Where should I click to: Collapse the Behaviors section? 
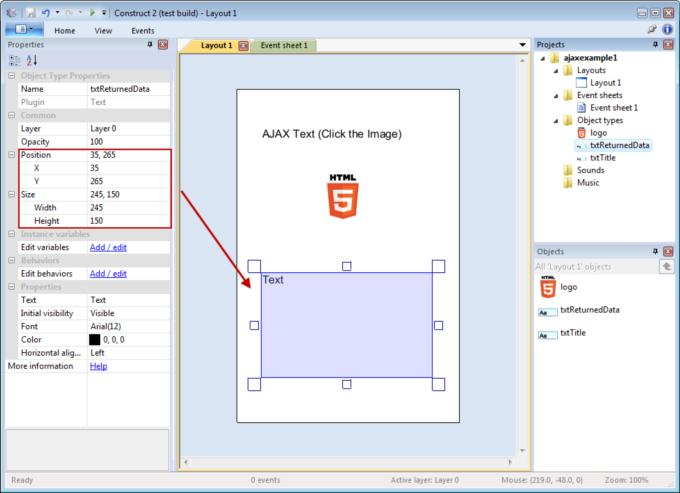click(x=12, y=261)
